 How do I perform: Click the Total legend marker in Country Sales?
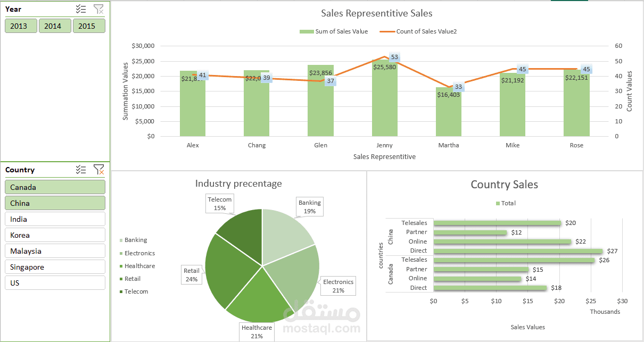click(x=499, y=203)
